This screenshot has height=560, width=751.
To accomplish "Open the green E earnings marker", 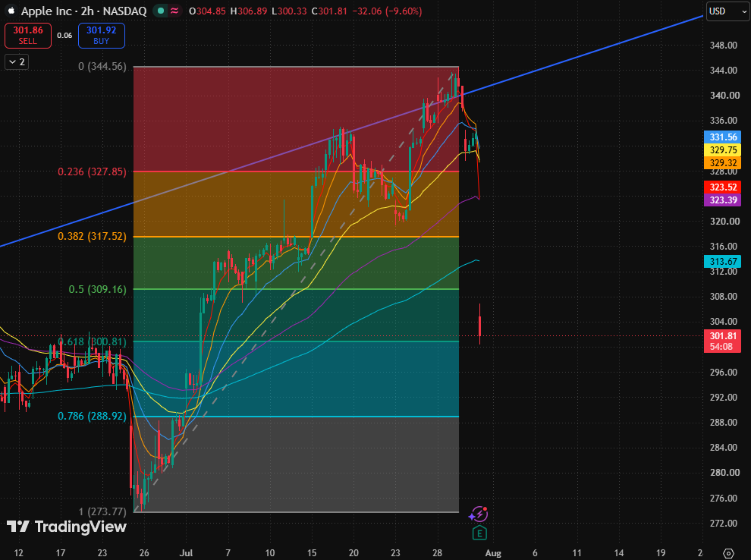I will pyautogui.click(x=479, y=533).
